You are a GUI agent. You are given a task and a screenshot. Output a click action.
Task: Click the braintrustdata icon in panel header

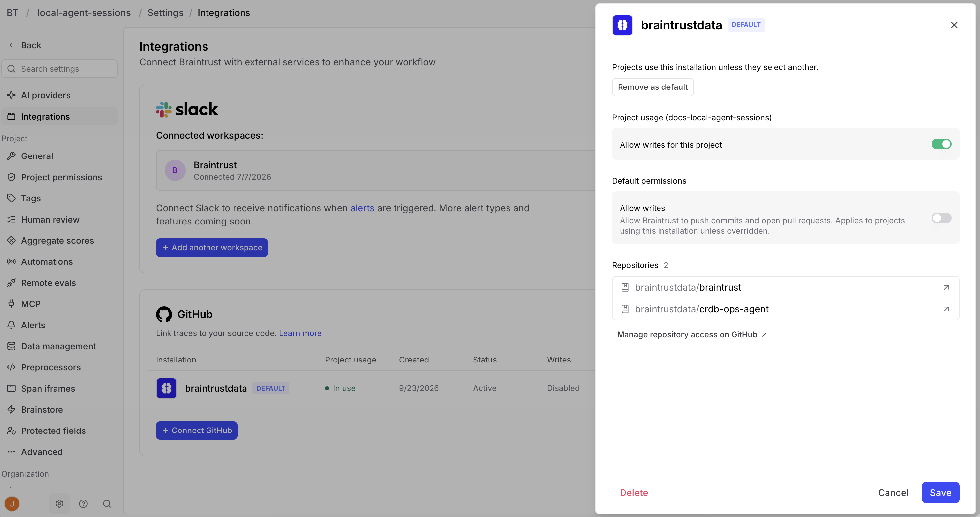click(x=622, y=25)
